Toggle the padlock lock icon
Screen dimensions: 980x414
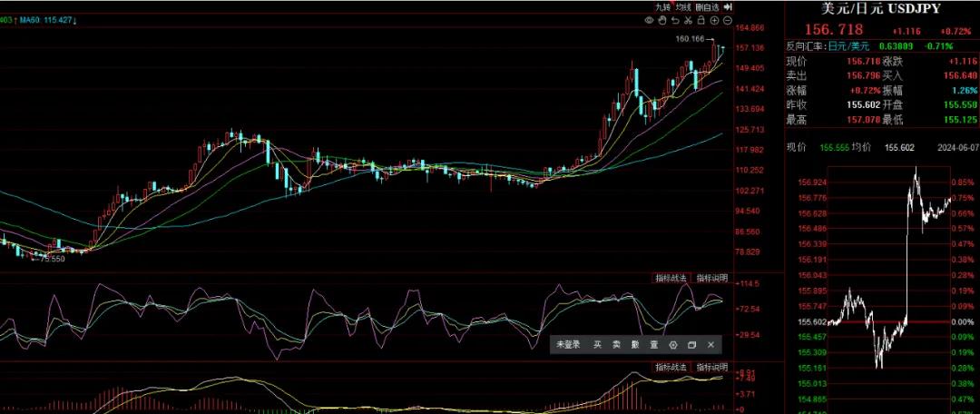pyautogui.click(x=701, y=20)
